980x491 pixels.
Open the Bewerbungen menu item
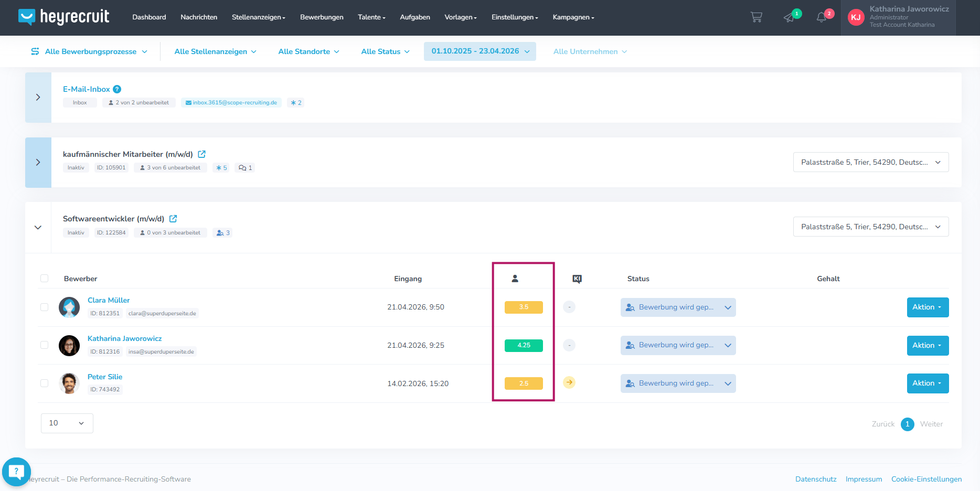pos(322,17)
